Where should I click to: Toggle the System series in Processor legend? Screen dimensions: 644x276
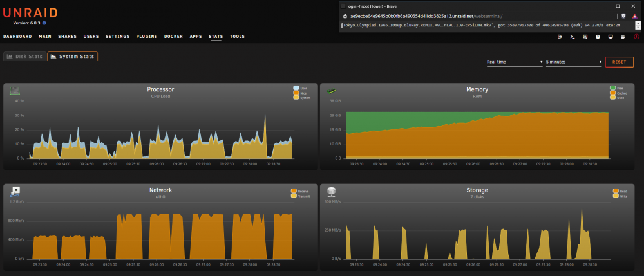(302, 98)
